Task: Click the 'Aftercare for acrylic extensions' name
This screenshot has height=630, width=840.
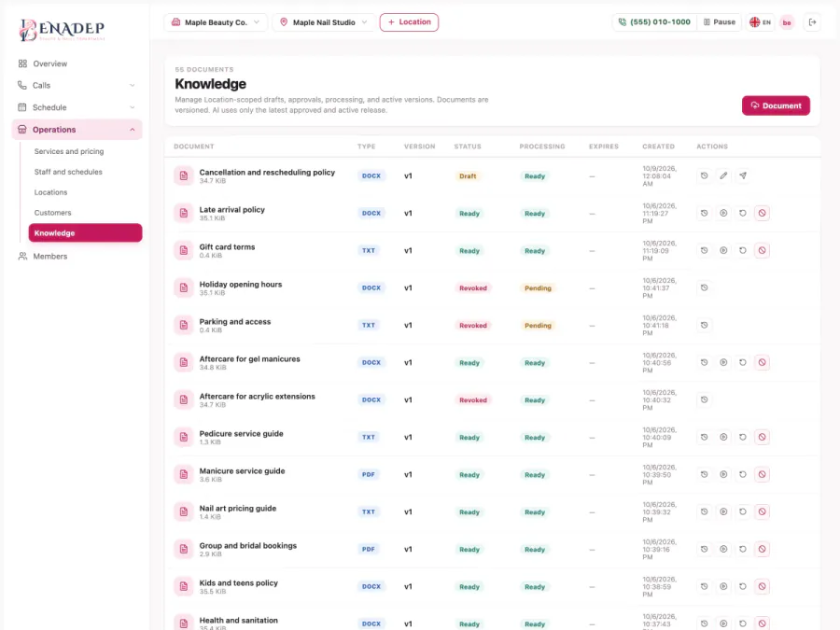Action: click(258, 397)
